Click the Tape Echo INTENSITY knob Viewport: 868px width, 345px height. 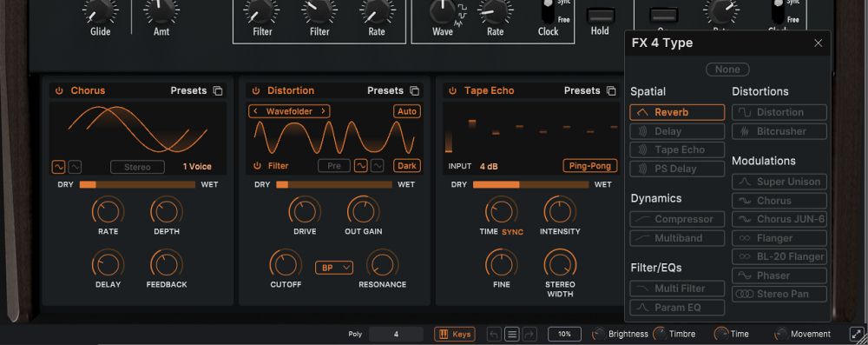tap(560, 211)
